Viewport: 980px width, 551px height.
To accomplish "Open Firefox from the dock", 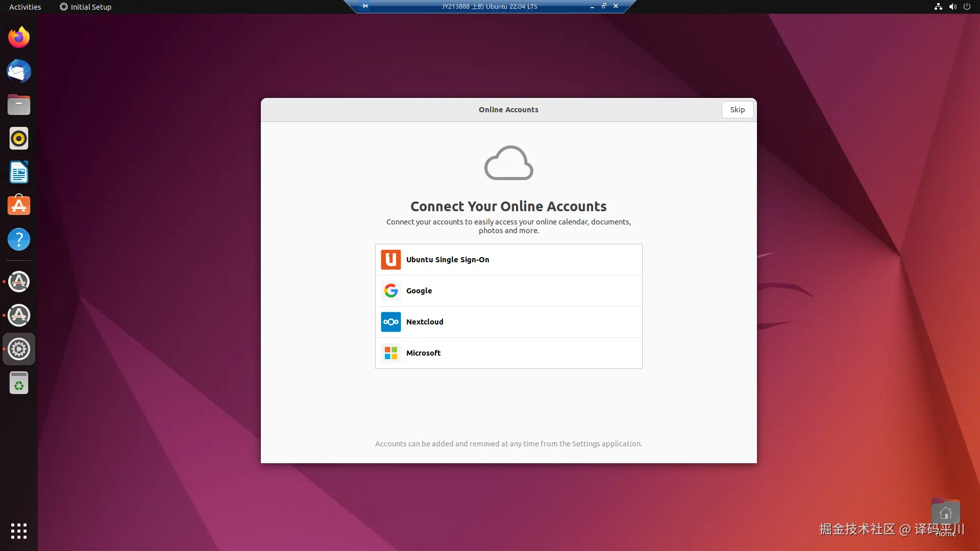I will (x=19, y=37).
